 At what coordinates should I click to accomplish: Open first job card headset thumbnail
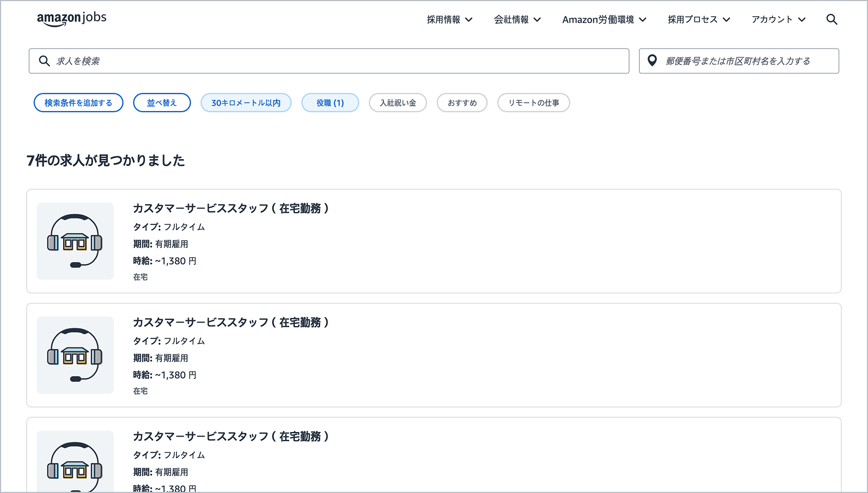76,241
